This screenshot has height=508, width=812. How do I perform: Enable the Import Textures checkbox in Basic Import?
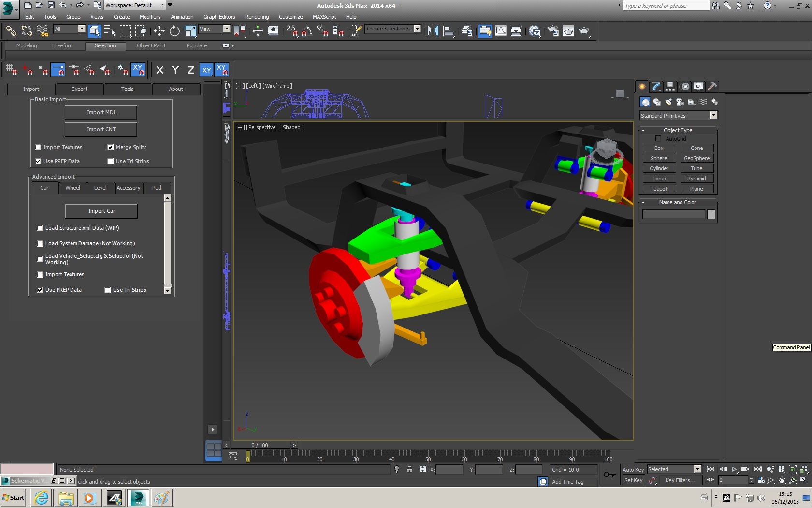(x=38, y=148)
